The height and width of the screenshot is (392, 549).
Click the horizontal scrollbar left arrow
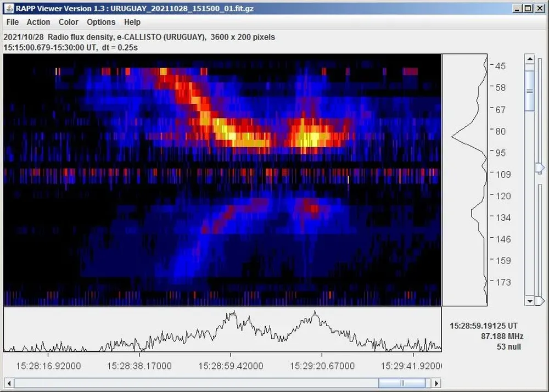click(9, 383)
